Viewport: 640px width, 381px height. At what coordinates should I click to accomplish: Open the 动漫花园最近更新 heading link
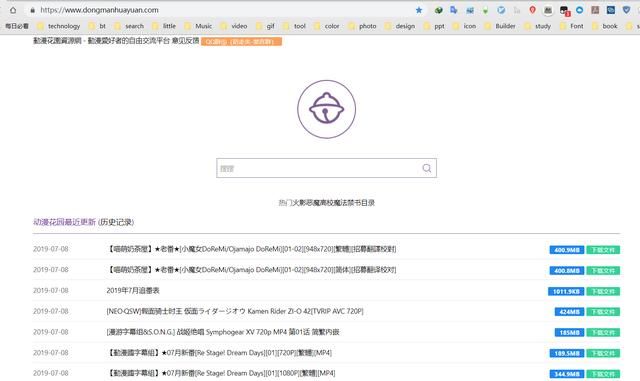pos(64,222)
